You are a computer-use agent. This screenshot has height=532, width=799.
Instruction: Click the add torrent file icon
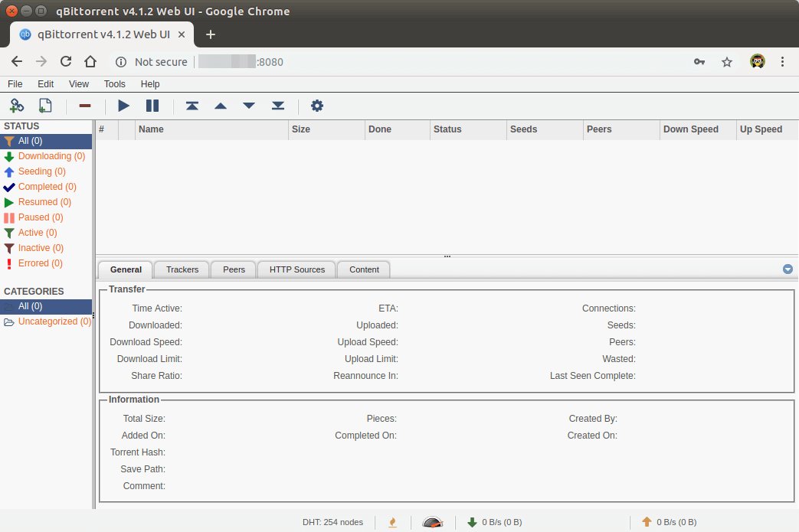click(x=45, y=106)
